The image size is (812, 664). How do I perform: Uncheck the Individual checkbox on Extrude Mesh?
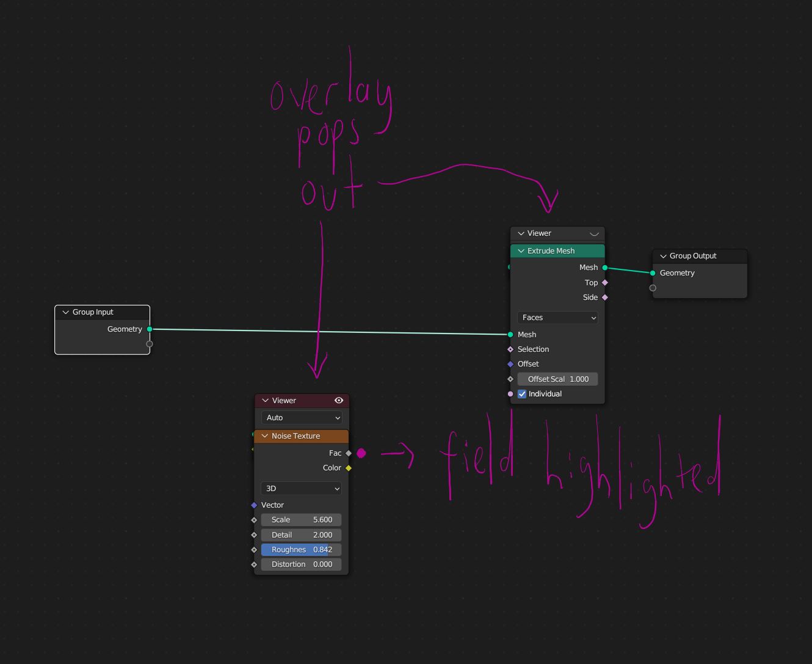tap(522, 394)
